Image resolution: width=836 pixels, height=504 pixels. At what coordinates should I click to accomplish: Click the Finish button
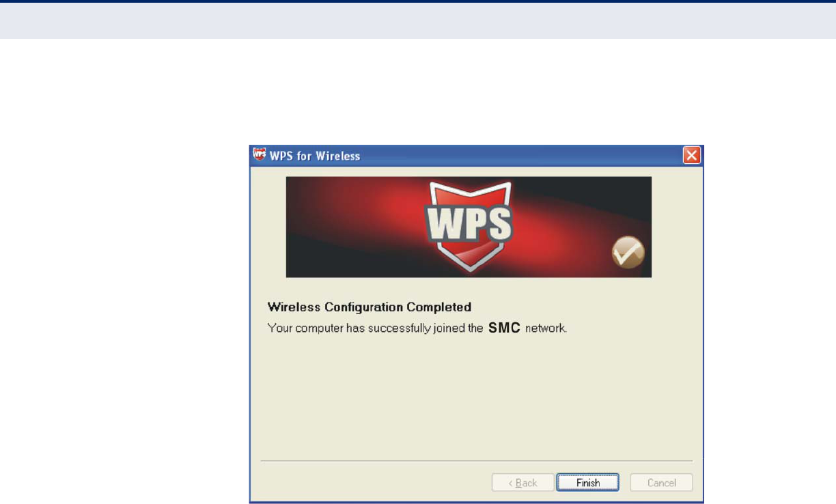[x=588, y=483]
